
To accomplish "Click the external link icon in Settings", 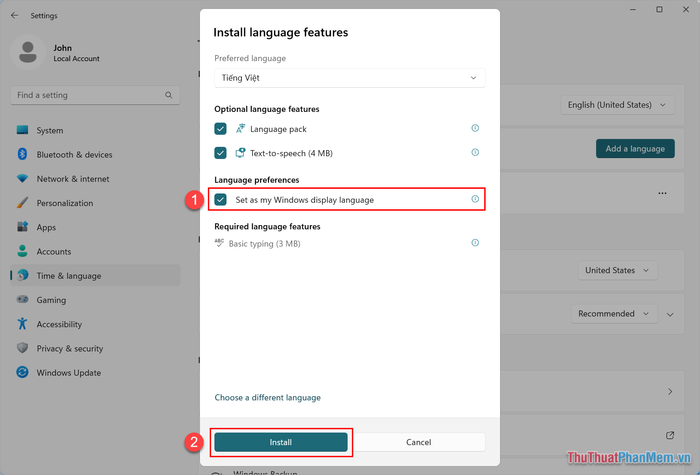I will (670, 435).
